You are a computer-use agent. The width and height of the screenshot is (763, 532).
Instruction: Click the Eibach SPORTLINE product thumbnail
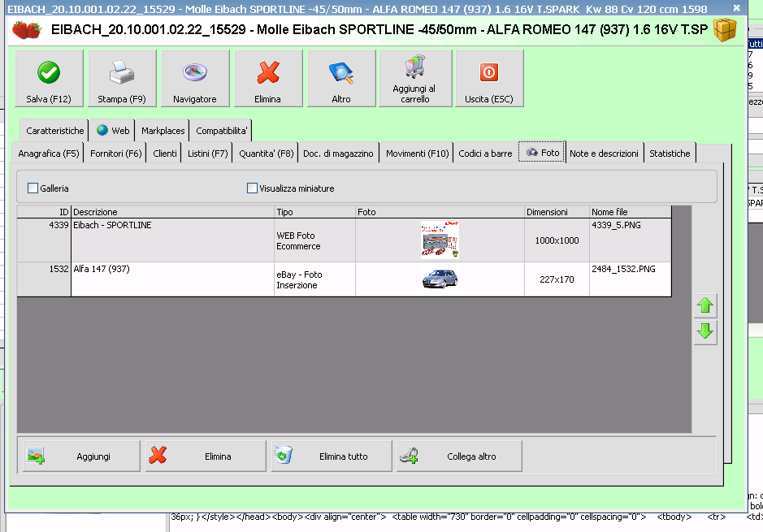pyautogui.click(x=440, y=240)
